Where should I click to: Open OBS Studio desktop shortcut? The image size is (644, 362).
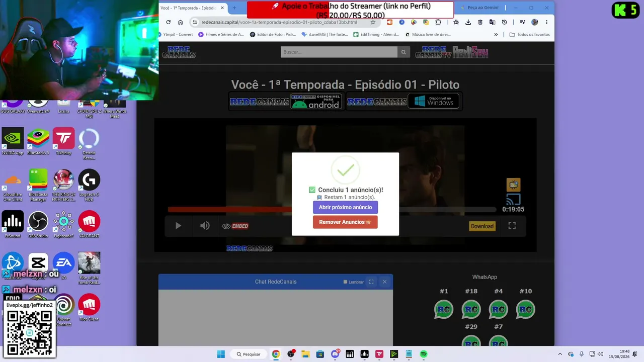(x=38, y=224)
